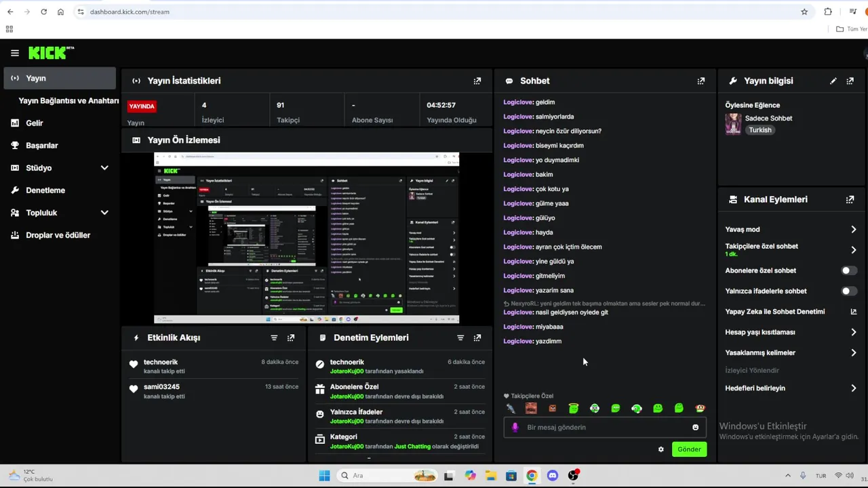Click username technoerik in Etkinlik Akışı
The width and height of the screenshot is (868, 488).
point(160,362)
